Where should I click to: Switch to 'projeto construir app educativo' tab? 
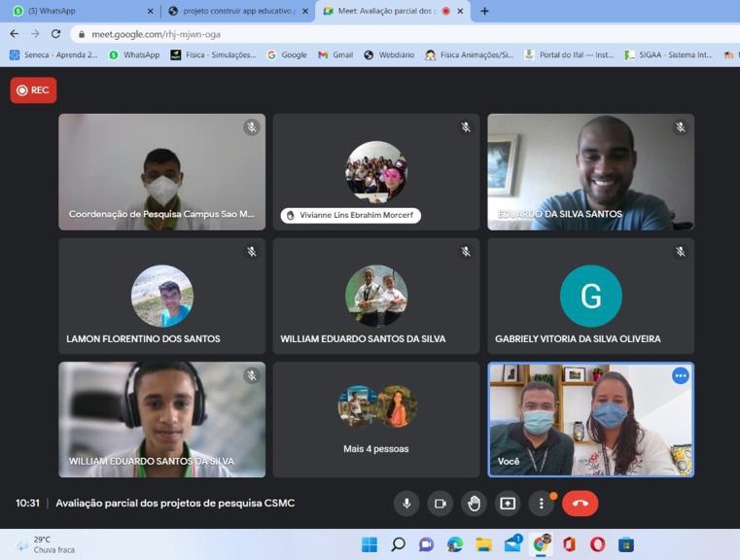(x=236, y=11)
